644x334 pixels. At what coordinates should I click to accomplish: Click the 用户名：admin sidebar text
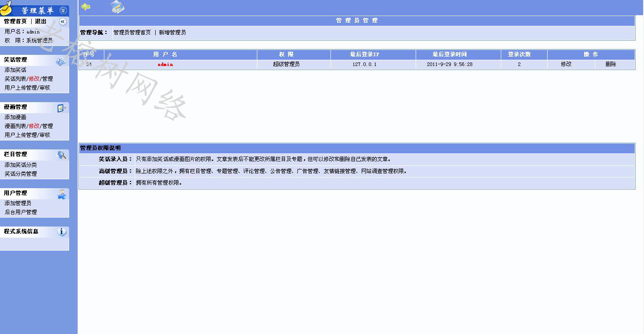click(22, 32)
